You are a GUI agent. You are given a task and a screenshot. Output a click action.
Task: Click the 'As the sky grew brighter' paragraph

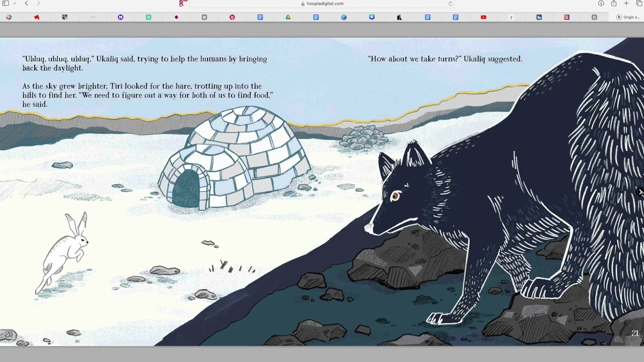coord(147,95)
